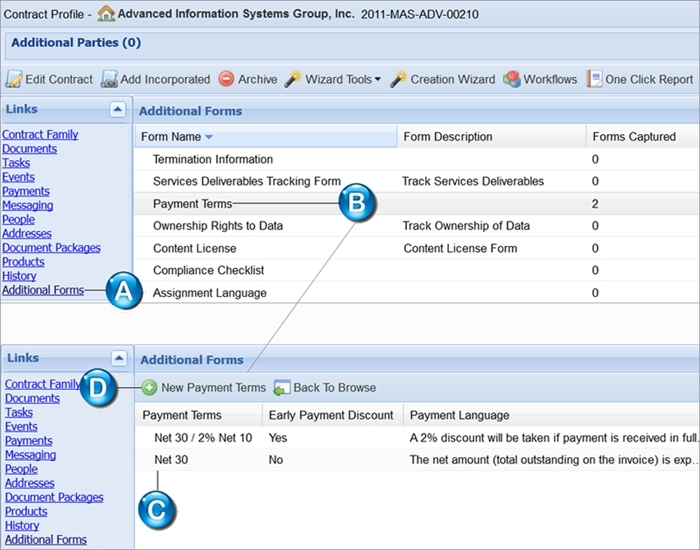Open Tasks link in the upper Links panel
Viewport: 700px width, 550px height.
(x=16, y=163)
